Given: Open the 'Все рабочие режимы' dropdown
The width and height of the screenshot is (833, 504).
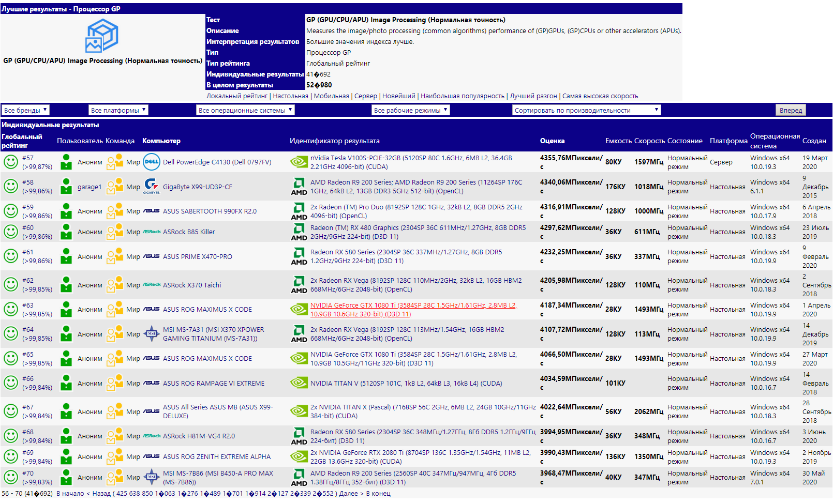Looking at the screenshot, I should pos(411,110).
